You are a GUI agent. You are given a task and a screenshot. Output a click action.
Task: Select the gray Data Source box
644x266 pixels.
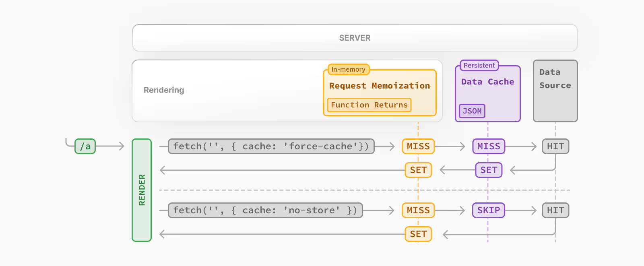click(555, 91)
